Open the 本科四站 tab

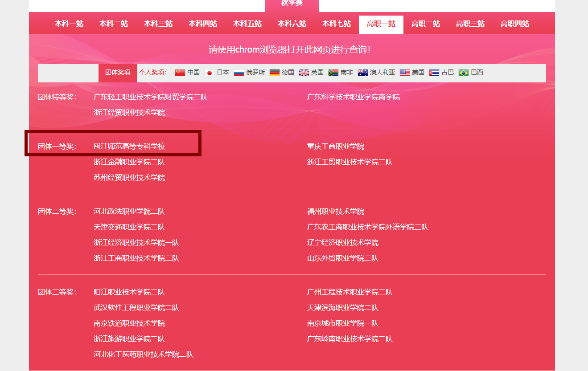coord(203,24)
